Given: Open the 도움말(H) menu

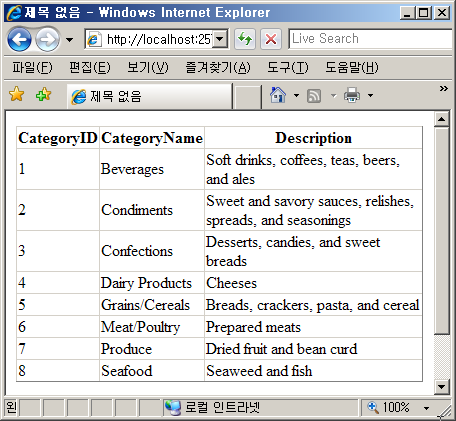Looking at the screenshot, I should click(x=352, y=68).
